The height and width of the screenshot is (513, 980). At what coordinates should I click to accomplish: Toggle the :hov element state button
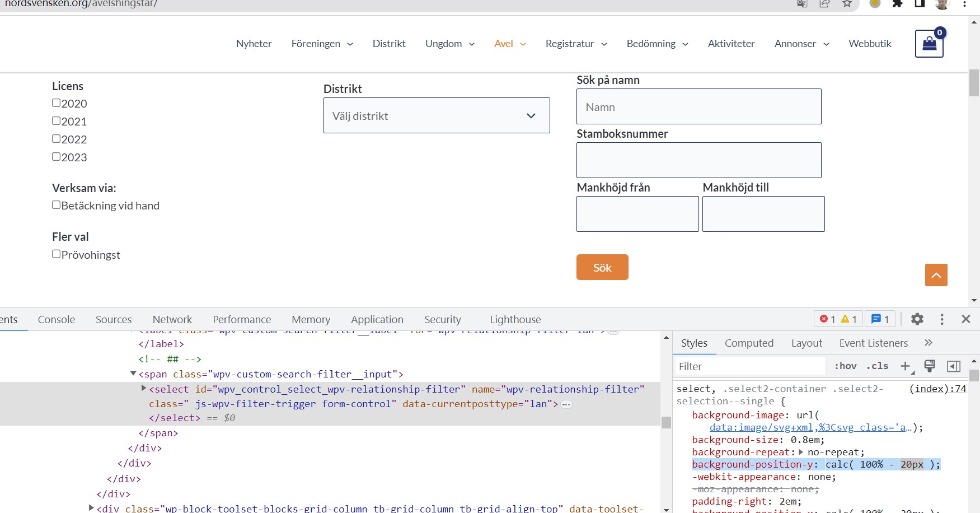tap(846, 366)
